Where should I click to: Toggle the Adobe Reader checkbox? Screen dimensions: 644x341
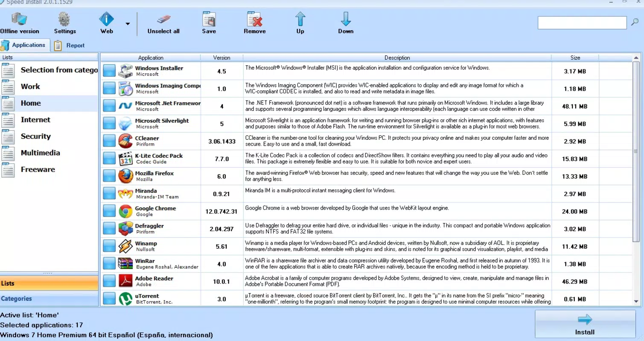point(109,281)
